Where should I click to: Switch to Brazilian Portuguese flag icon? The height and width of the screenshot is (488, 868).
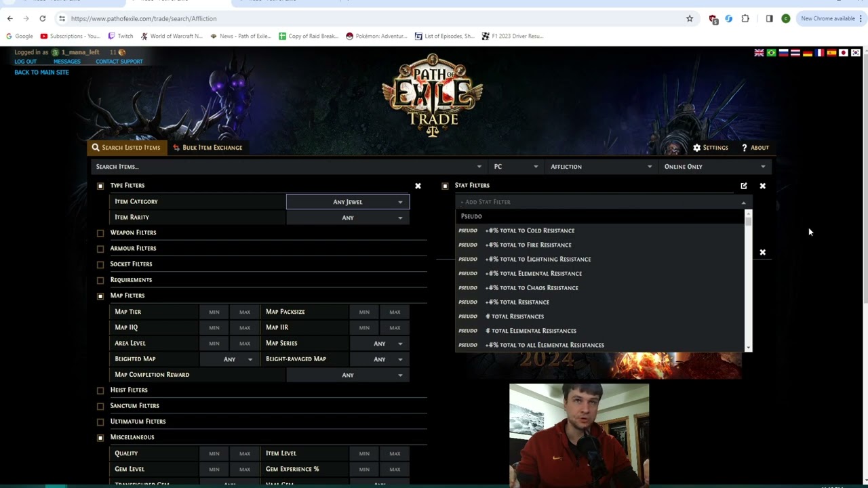point(771,53)
